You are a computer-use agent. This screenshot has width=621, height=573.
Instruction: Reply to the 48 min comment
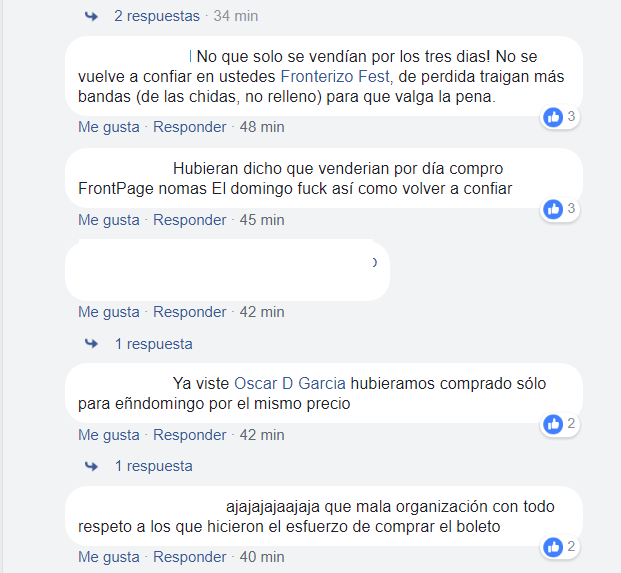tap(190, 127)
